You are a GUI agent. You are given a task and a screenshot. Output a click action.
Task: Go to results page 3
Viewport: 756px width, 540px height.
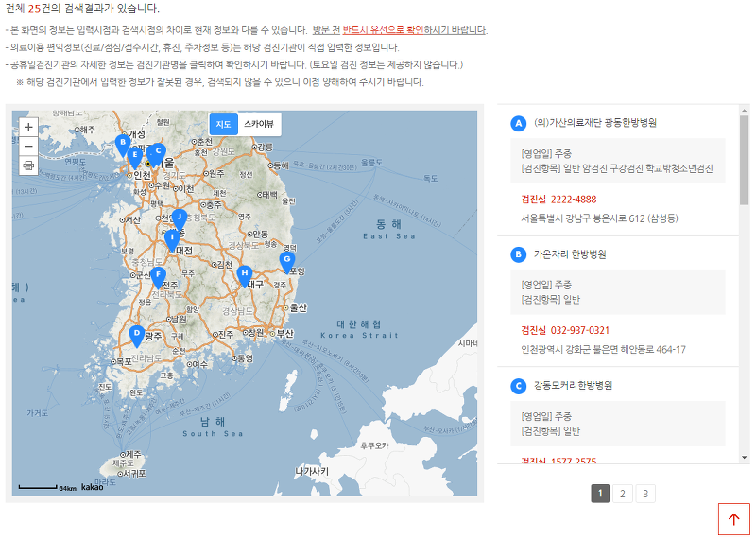pos(645,494)
